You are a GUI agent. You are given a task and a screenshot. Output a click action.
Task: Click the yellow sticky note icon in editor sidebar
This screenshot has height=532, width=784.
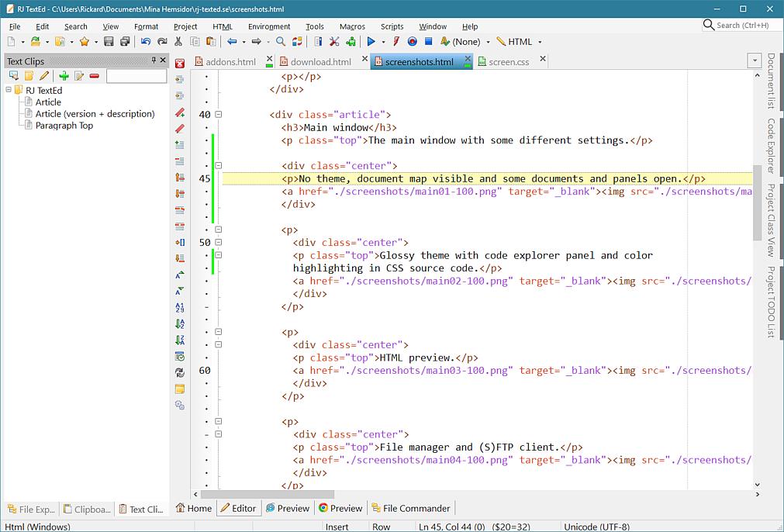pos(180,389)
